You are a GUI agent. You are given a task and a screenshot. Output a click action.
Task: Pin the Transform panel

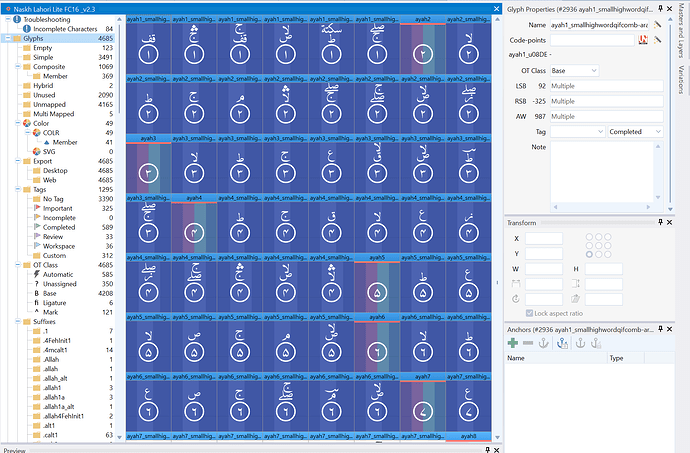(661, 222)
